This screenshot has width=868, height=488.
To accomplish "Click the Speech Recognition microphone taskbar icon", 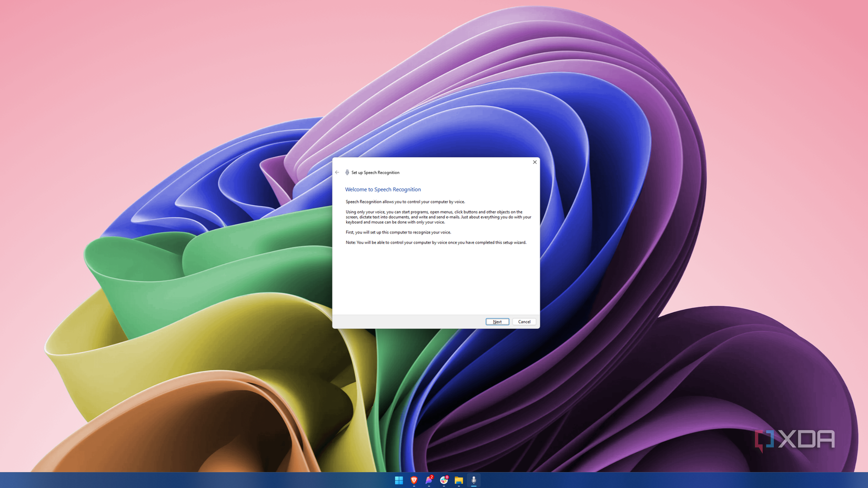I will [x=474, y=480].
